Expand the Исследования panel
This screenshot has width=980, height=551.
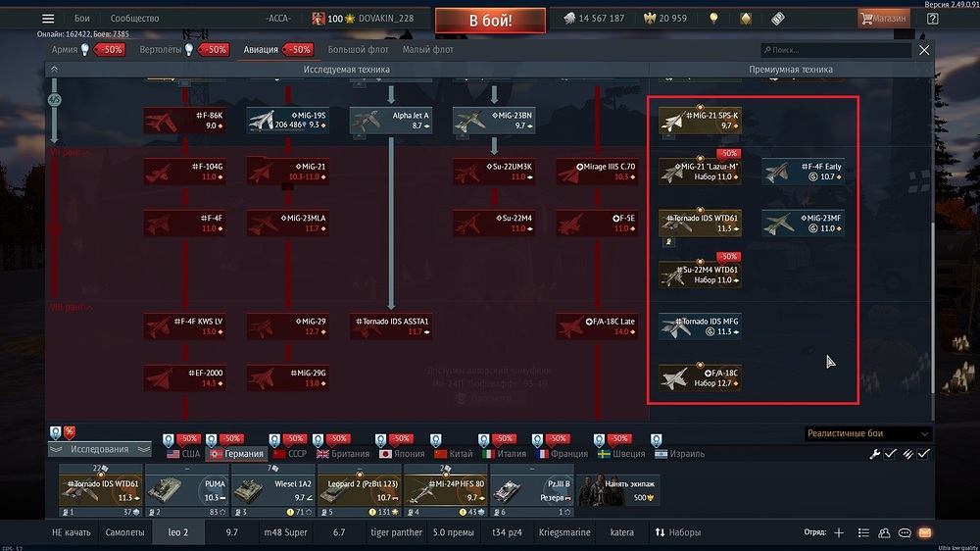[x=99, y=449]
